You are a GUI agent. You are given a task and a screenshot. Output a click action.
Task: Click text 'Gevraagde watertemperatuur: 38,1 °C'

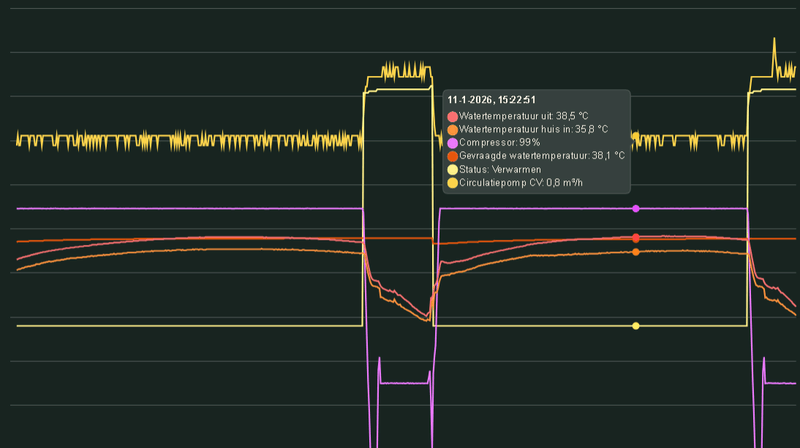point(542,156)
